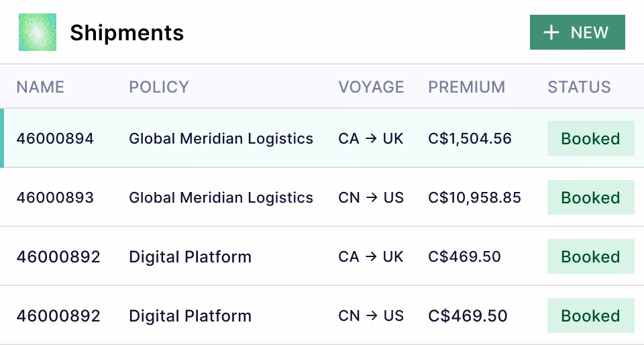Sort by the POLICY column header
This screenshot has height=345, width=644.
click(159, 87)
